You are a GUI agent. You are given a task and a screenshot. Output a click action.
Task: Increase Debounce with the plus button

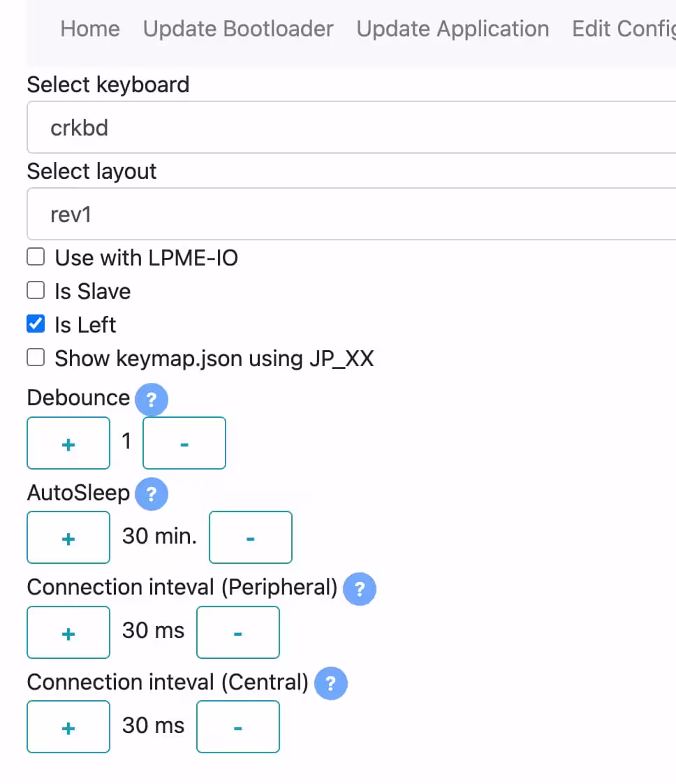(68, 443)
